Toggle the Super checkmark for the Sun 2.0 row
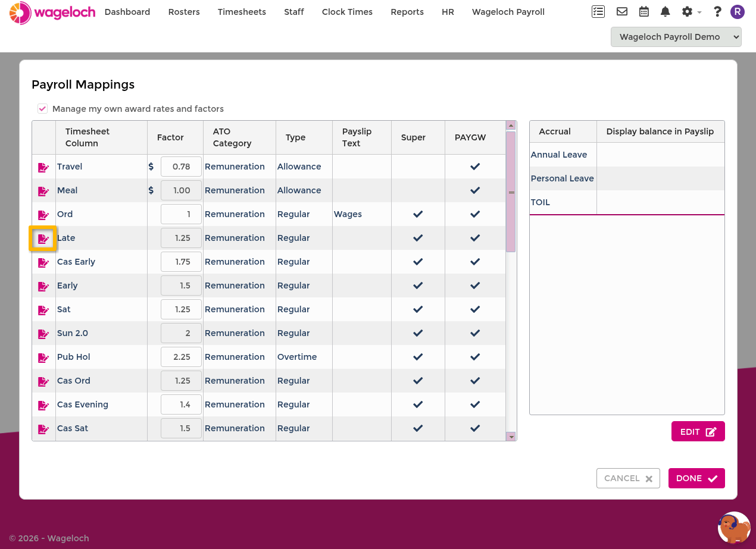Viewport: 756px width, 549px height. point(418,333)
